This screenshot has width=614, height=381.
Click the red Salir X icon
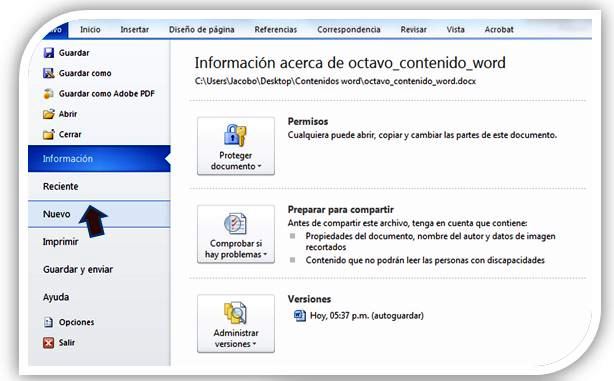coord(49,343)
